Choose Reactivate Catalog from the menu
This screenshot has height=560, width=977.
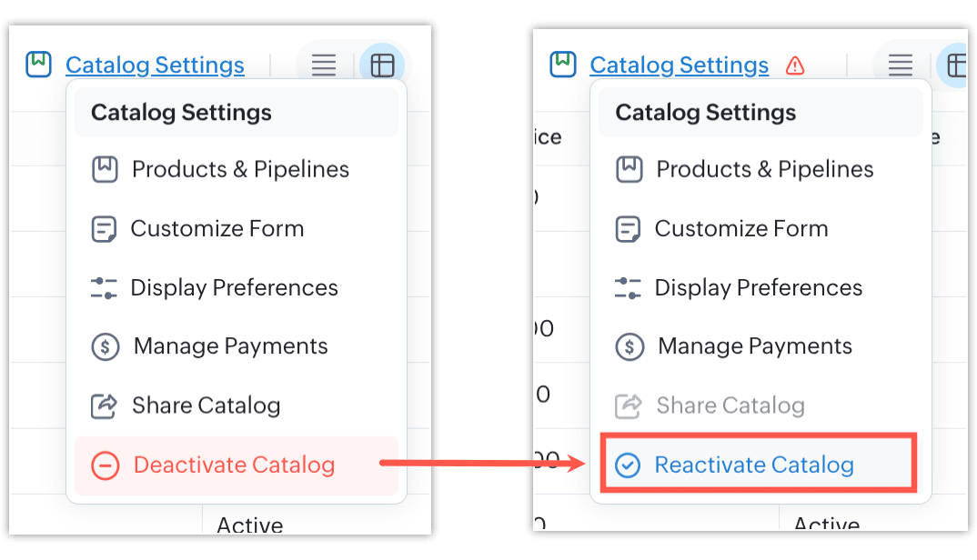point(754,465)
